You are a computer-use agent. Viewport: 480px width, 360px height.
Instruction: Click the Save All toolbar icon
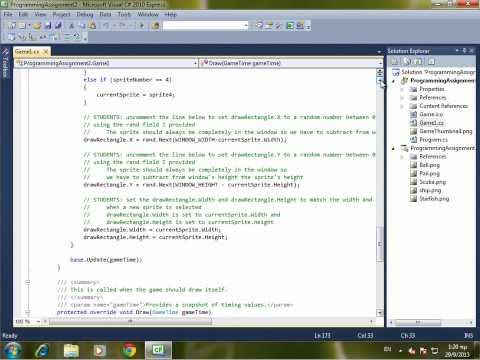(58, 25)
